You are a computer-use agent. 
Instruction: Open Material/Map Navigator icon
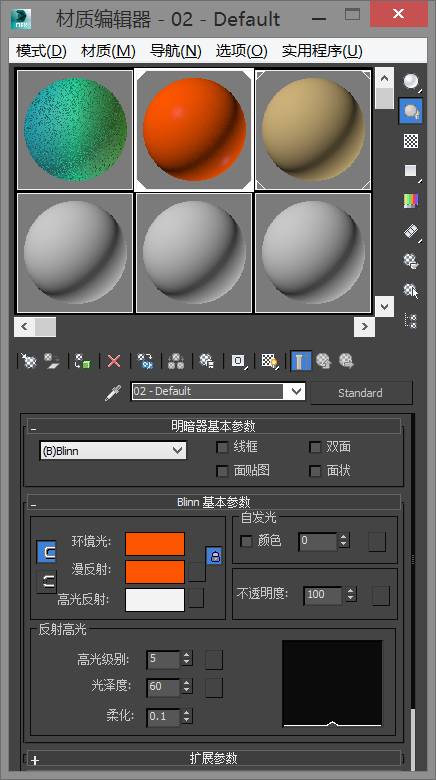point(411,321)
